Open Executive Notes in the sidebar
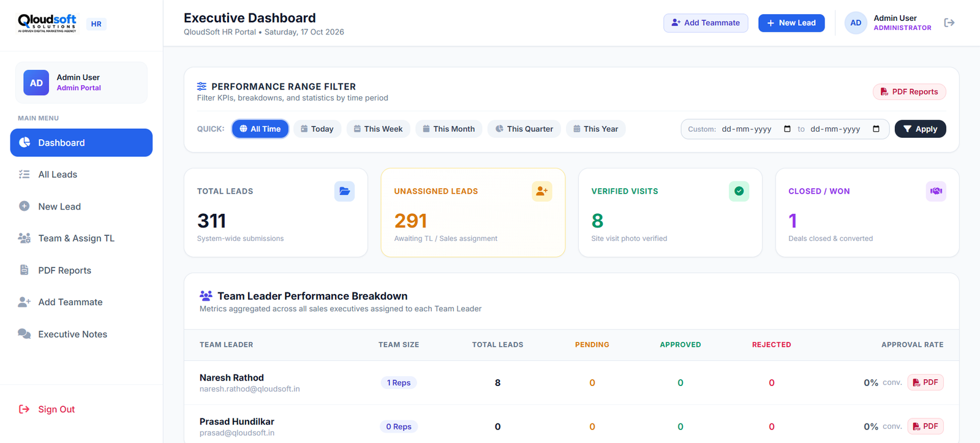 [x=81, y=334]
